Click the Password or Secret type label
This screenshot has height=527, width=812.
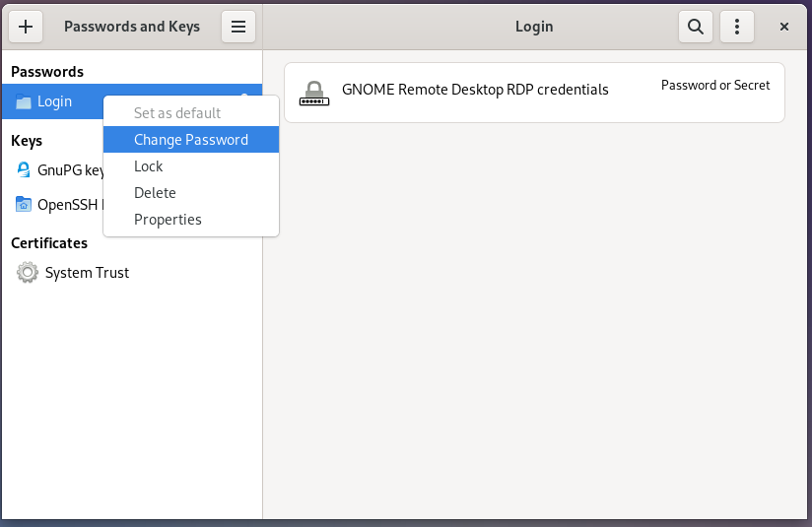click(x=715, y=85)
